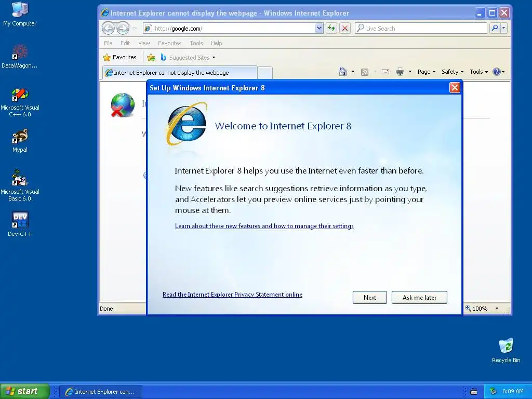The width and height of the screenshot is (532, 399).
Task: Click the Internet Explorer taskbar button
Action: pos(100,392)
